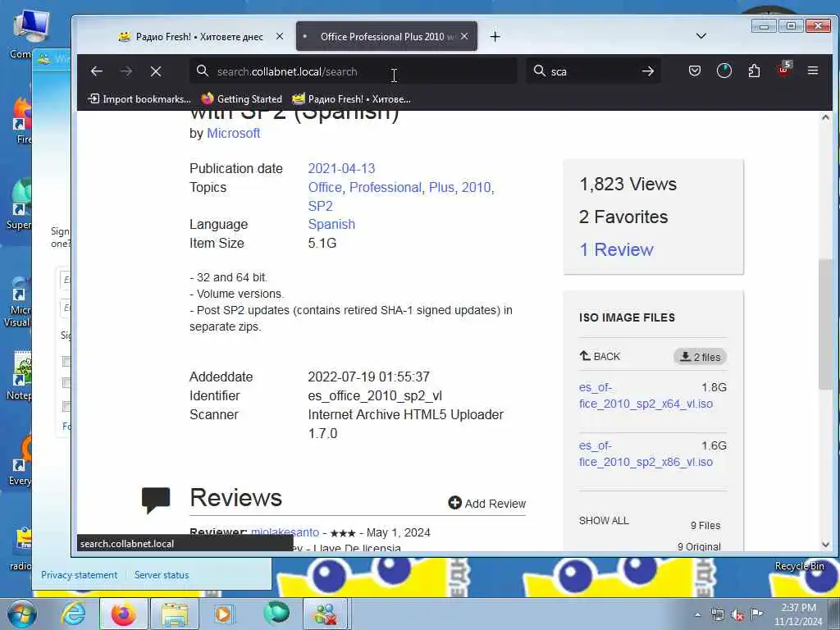Screen dimensions: 840x630
Task: Click the muted volume tray icon
Action: coord(737,615)
